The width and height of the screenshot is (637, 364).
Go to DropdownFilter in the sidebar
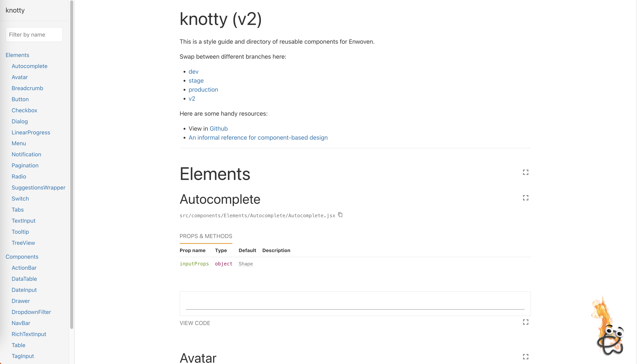coord(31,312)
